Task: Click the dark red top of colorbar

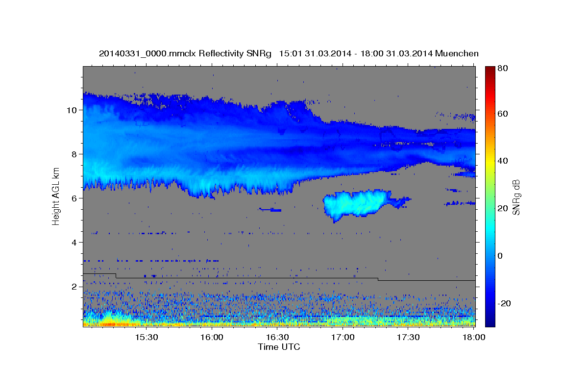Action: (x=490, y=71)
